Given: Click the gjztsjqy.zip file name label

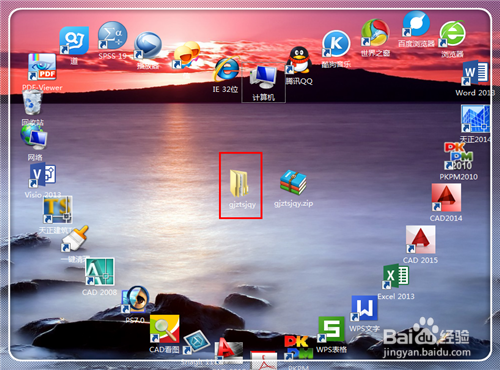Looking at the screenshot, I should click(293, 203).
